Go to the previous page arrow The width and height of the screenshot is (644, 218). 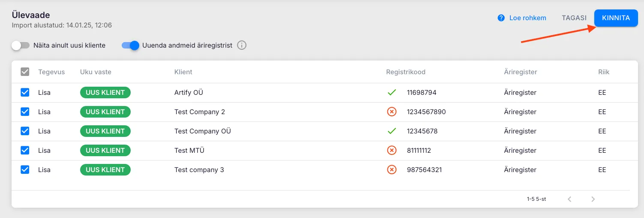(569, 199)
